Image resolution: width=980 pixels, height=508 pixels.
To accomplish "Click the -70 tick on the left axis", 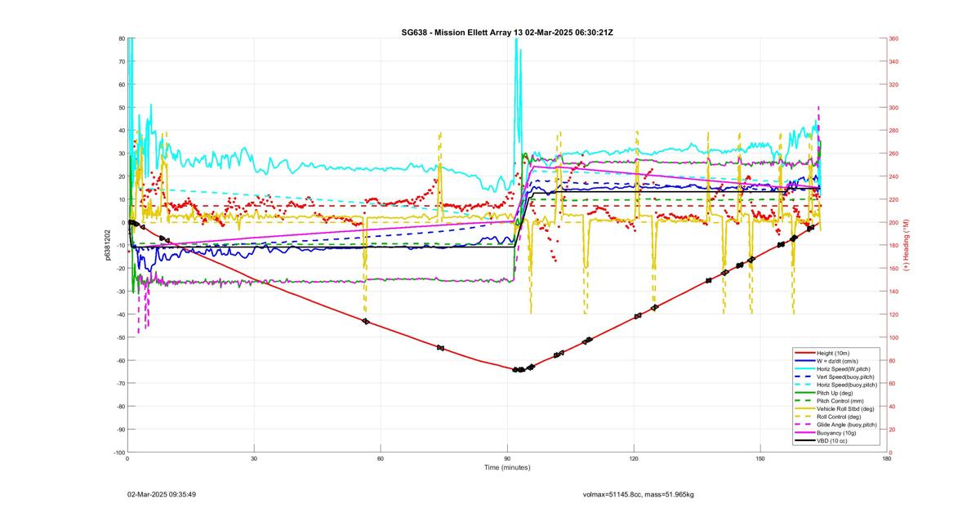I will (x=120, y=383).
